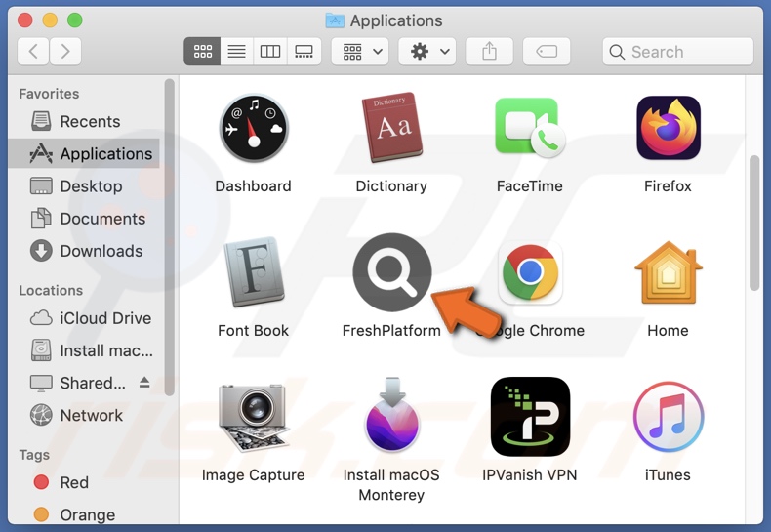771x532 pixels.
Task: Open iCloud Drive in the sidebar
Action: tap(84, 318)
